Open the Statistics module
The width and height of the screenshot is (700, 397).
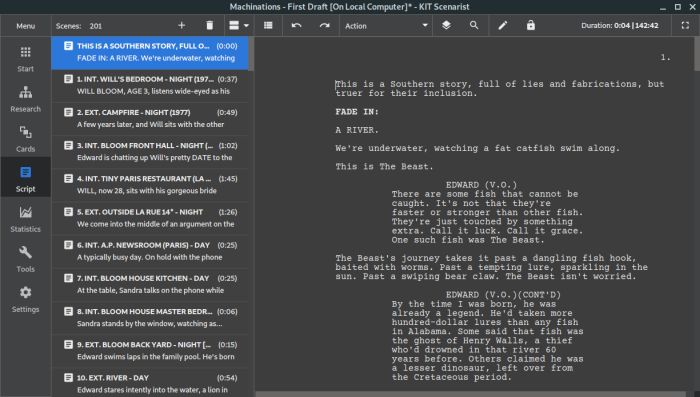[x=25, y=218]
